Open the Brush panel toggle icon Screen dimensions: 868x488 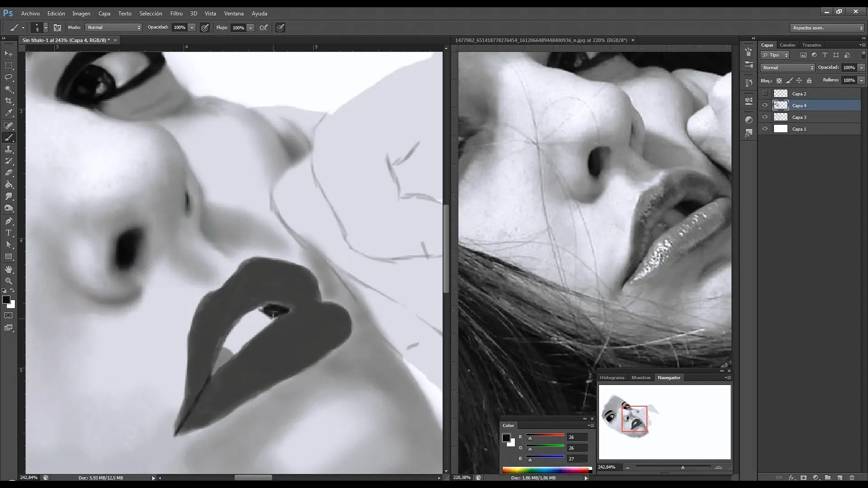click(x=57, y=28)
